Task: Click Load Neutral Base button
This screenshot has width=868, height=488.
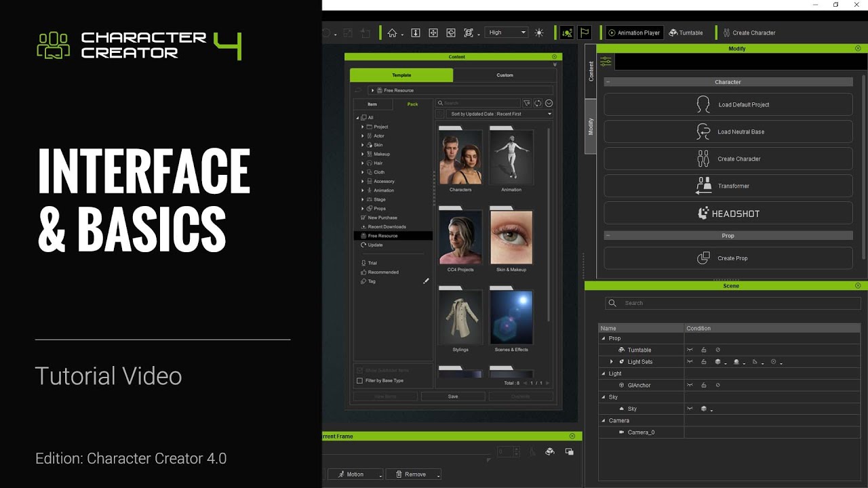Action: 728,131
